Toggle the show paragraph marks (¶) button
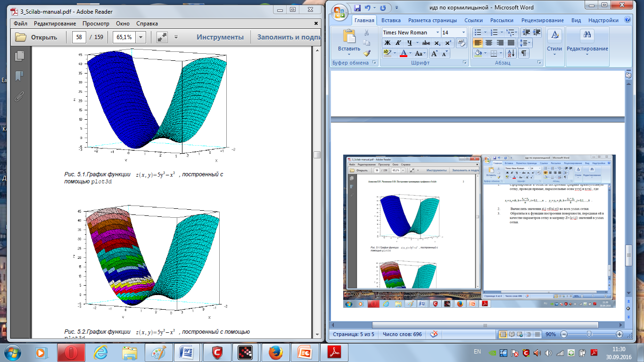The width and height of the screenshot is (644, 362). 524,53
